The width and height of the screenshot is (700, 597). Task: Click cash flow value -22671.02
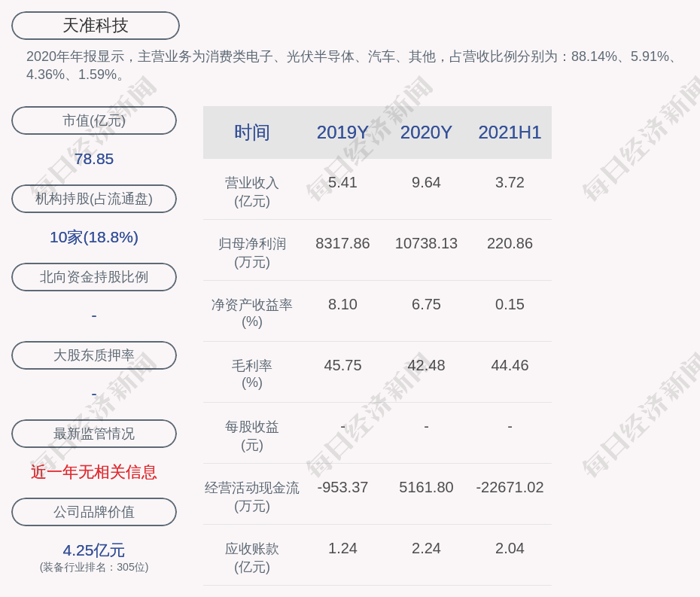[510, 487]
